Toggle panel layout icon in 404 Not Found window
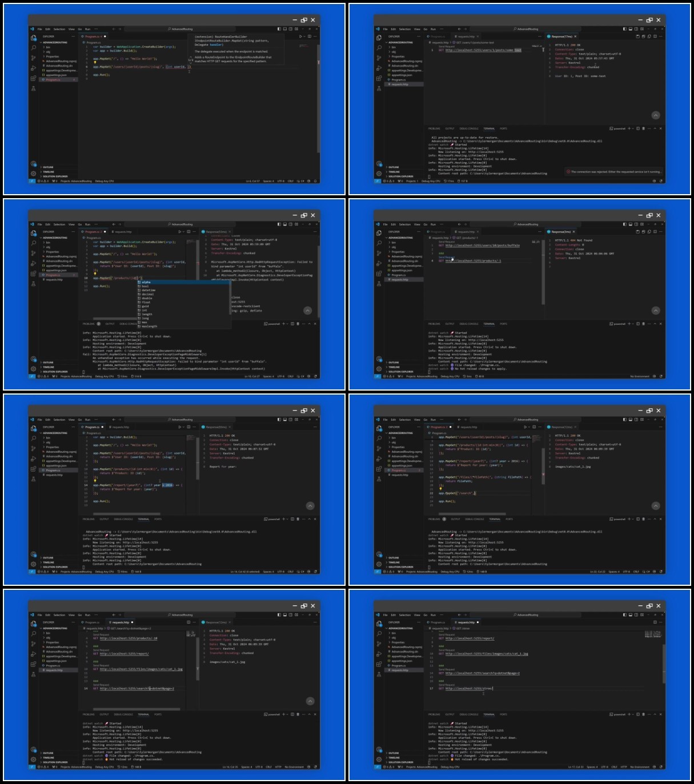Screen dimensions: 694x784 (x=631, y=224)
